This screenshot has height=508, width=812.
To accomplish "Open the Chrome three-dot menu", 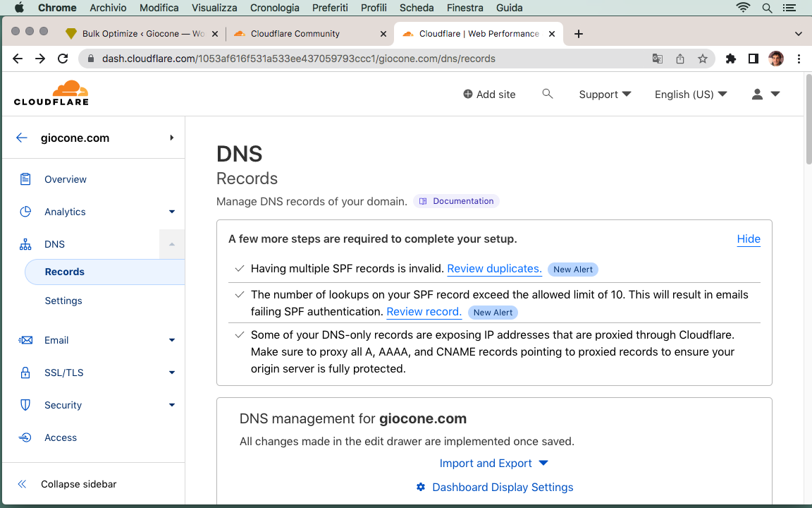I will (799, 59).
